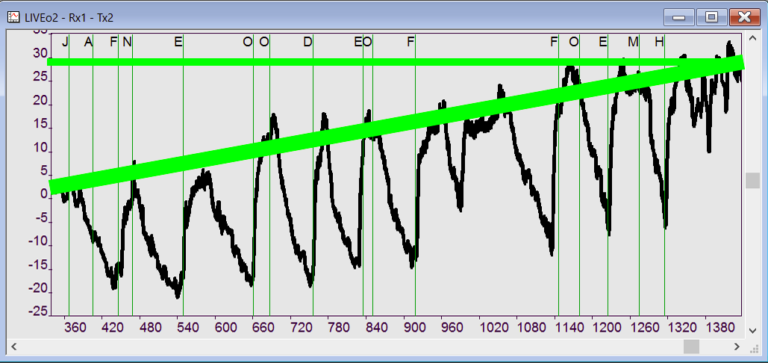This screenshot has width=768, height=363.
Task: Click the x-axis tick label 480
Action: point(150,327)
